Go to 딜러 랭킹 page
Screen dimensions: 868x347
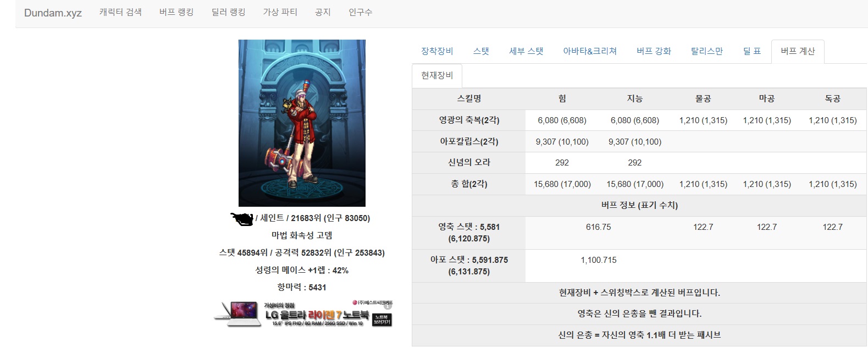(228, 12)
